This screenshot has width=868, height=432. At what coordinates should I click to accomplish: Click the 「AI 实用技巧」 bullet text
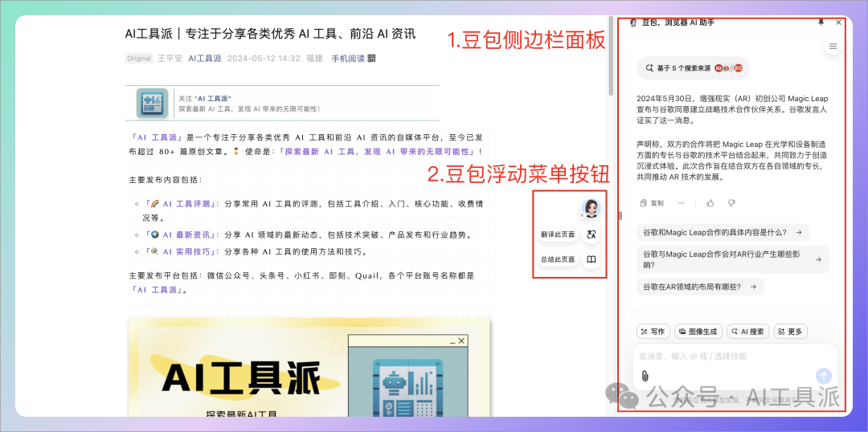pos(182,251)
